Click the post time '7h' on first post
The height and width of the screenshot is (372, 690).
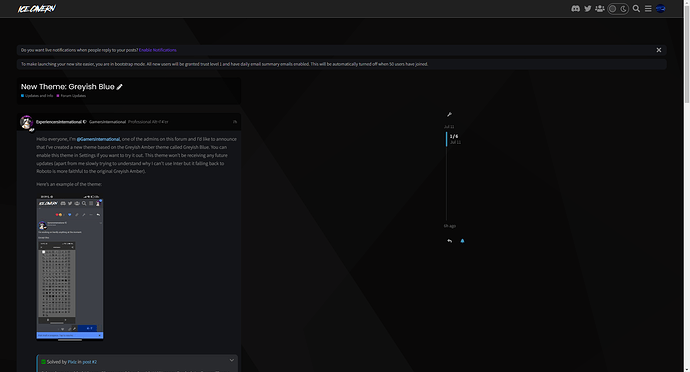pyautogui.click(x=235, y=122)
